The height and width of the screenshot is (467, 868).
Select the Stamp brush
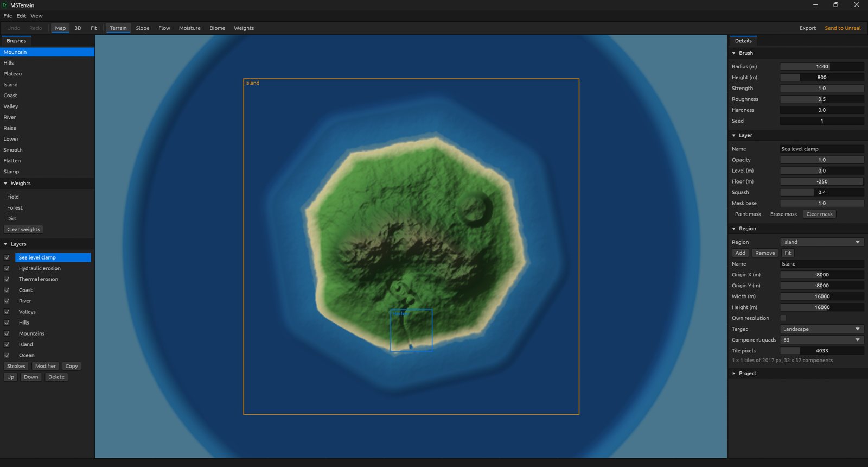point(47,172)
